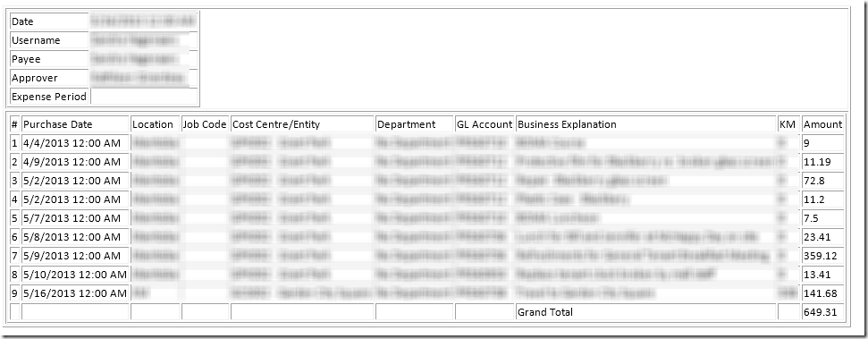Click the amount 9 in row 1
868x339 pixels.
(x=822, y=143)
